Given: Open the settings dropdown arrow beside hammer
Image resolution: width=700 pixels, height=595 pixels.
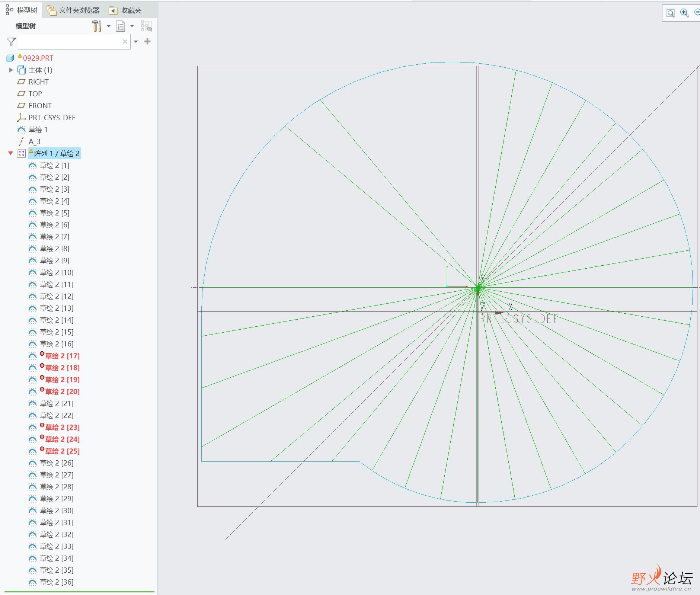Looking at the screenshot, I should click(109, 26).
